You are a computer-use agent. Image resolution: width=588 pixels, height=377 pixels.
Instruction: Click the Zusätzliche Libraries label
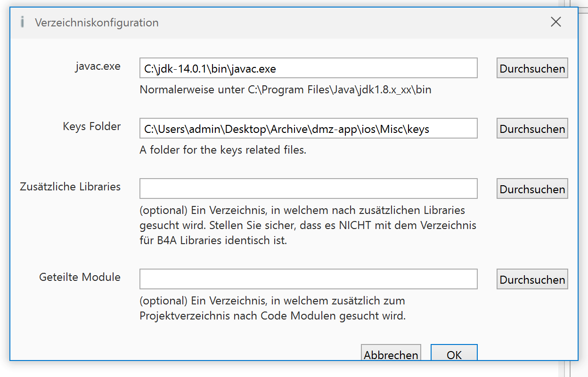click(70, 187)
